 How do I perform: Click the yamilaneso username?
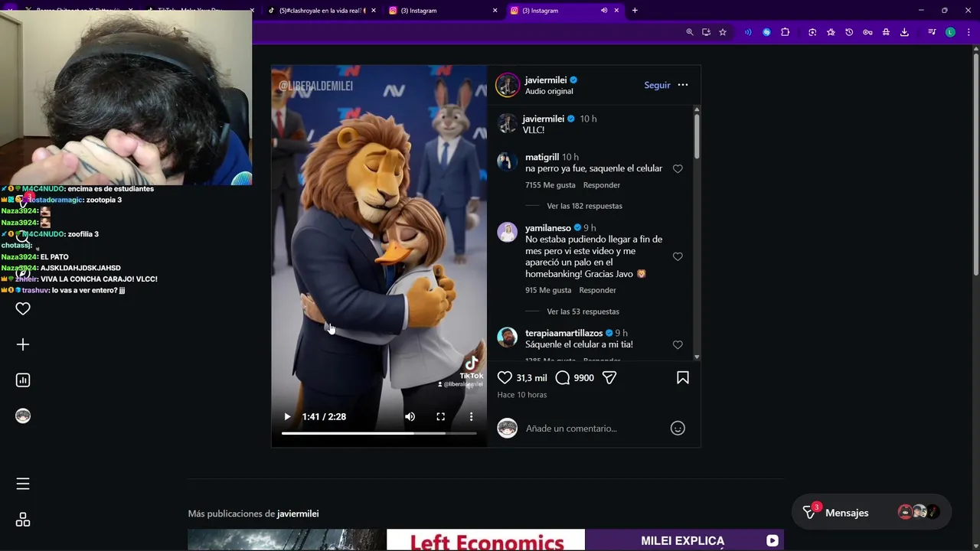pos(548,228)
